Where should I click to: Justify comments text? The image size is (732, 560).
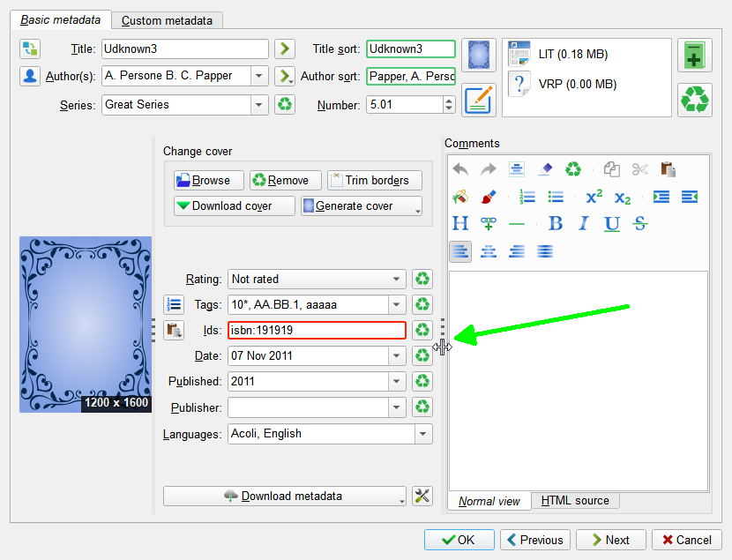click(x=545, y=252)
